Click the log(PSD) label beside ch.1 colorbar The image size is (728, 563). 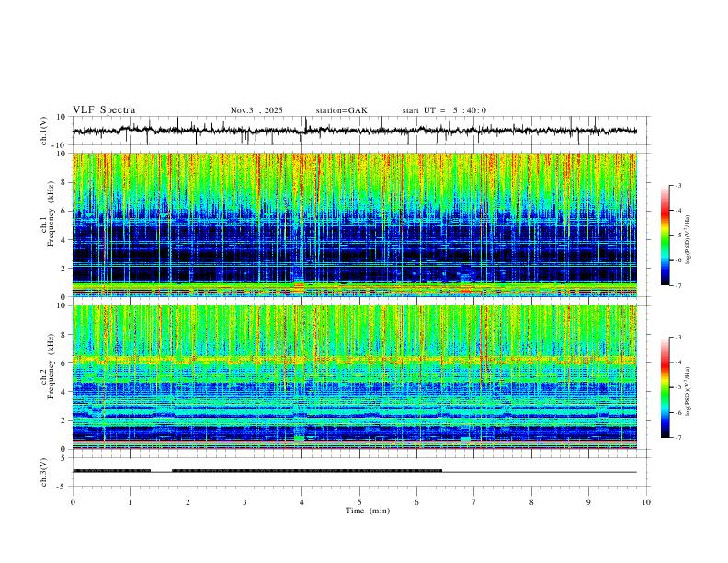tap(688, 240)
